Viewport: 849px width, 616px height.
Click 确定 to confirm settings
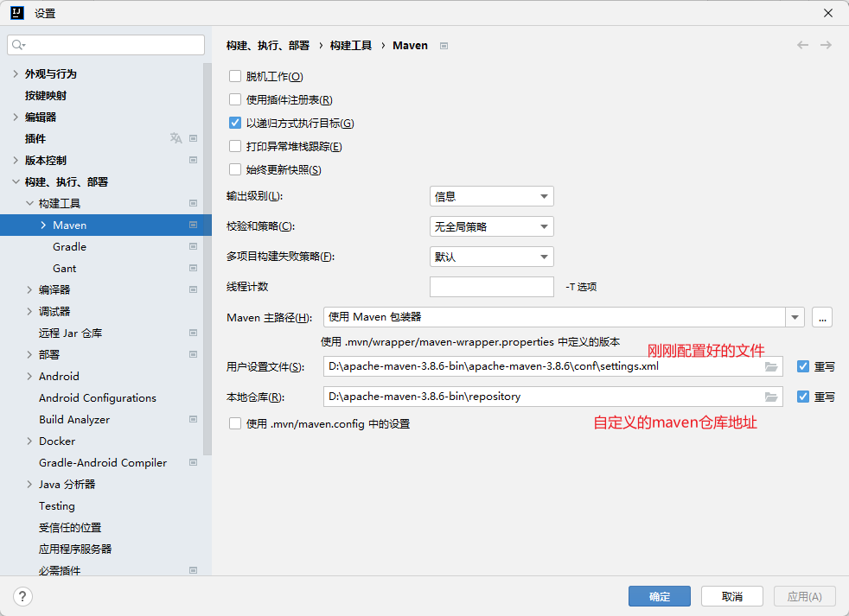coord(659,596)
